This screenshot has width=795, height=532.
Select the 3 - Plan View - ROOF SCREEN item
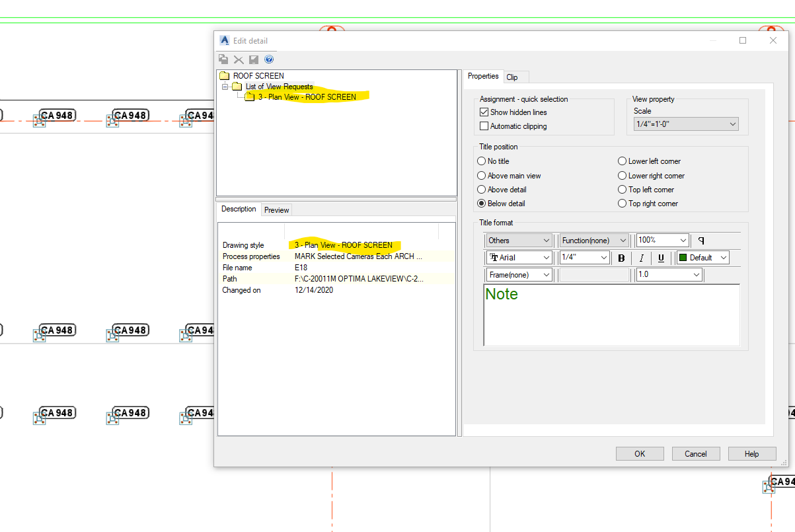click(308, 96)
